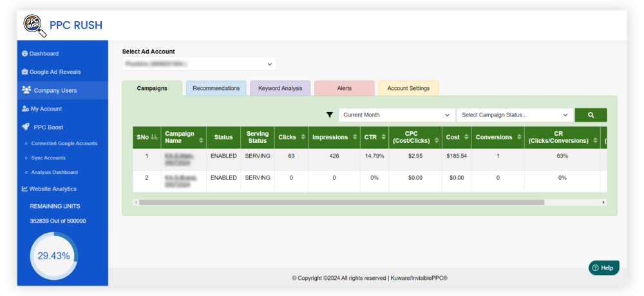The height and width of the screenshot is (296, 644).
Task: Click the $185.54 cost cell
Action: point(457,156)
